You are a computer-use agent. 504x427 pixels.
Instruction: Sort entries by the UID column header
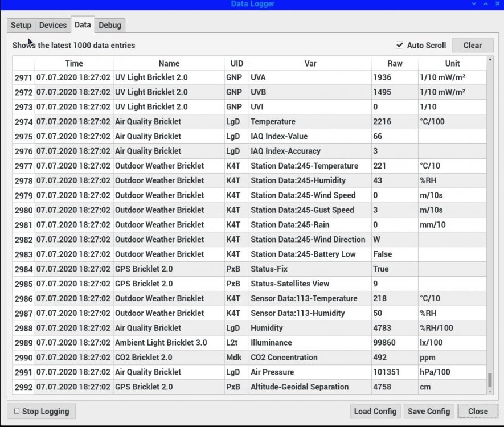coord(236,63)
